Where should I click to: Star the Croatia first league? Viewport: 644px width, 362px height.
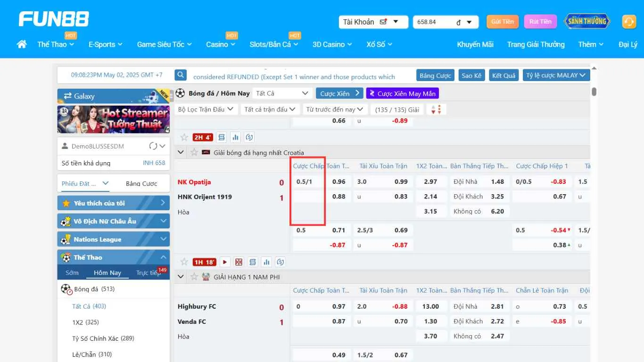click(194, 152)
